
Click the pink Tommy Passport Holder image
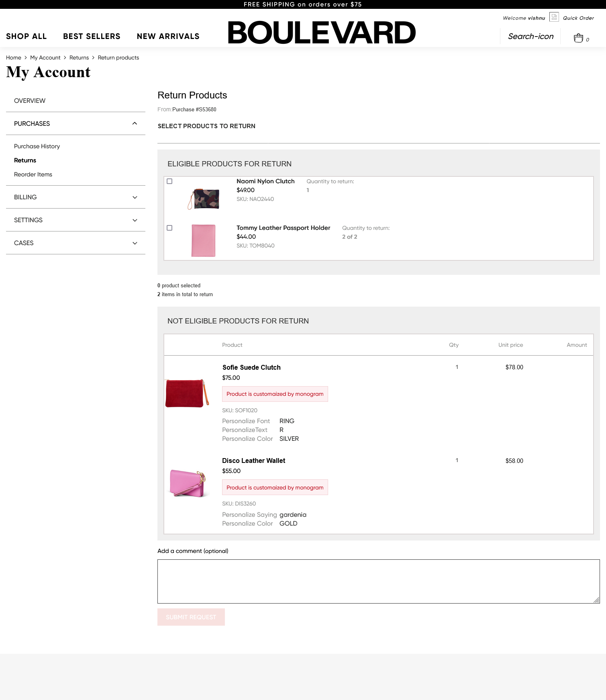204,240
